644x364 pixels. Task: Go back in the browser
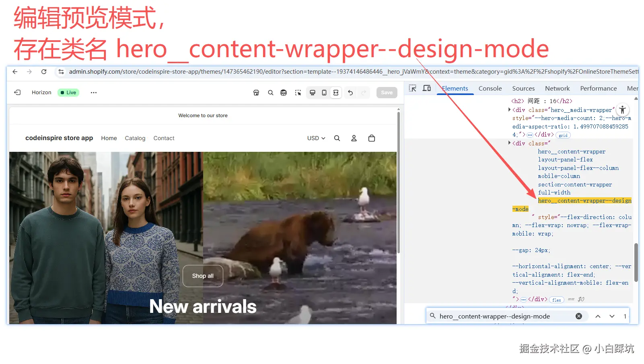tap(15, 72)
